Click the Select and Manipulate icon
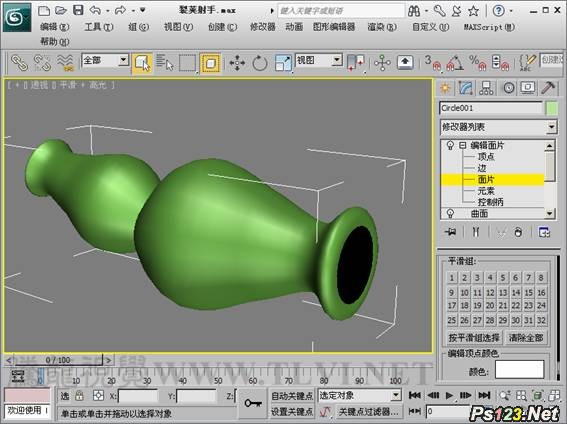The image size is (567, 424). pyautogui.click(x=382, y=63)
